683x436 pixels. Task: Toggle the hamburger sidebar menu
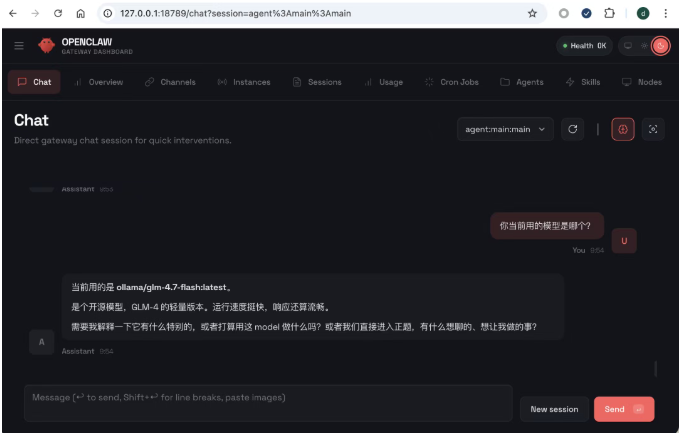(x=19, y=46)
